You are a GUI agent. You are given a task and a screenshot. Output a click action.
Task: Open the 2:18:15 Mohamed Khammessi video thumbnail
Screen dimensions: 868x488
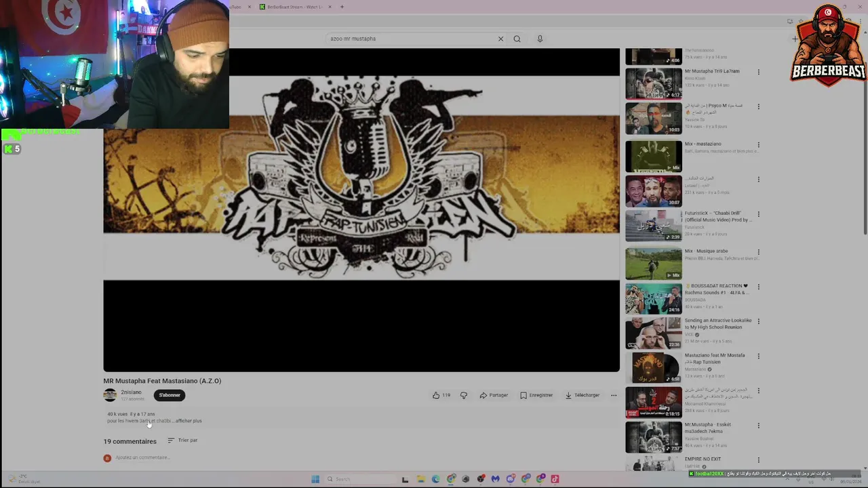click(x=654, y=403)
